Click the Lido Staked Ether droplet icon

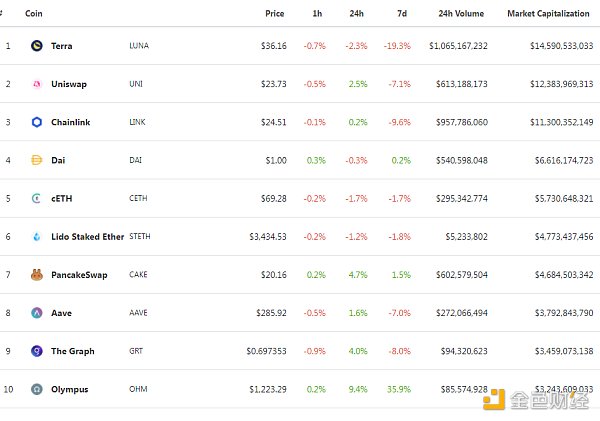[37, 237]
